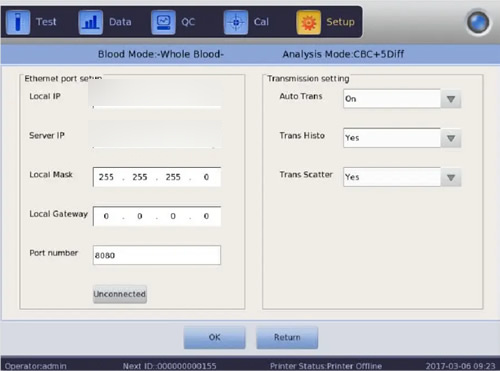
Task: Click the Trans Histo label
Action: (x=302, y=136)
